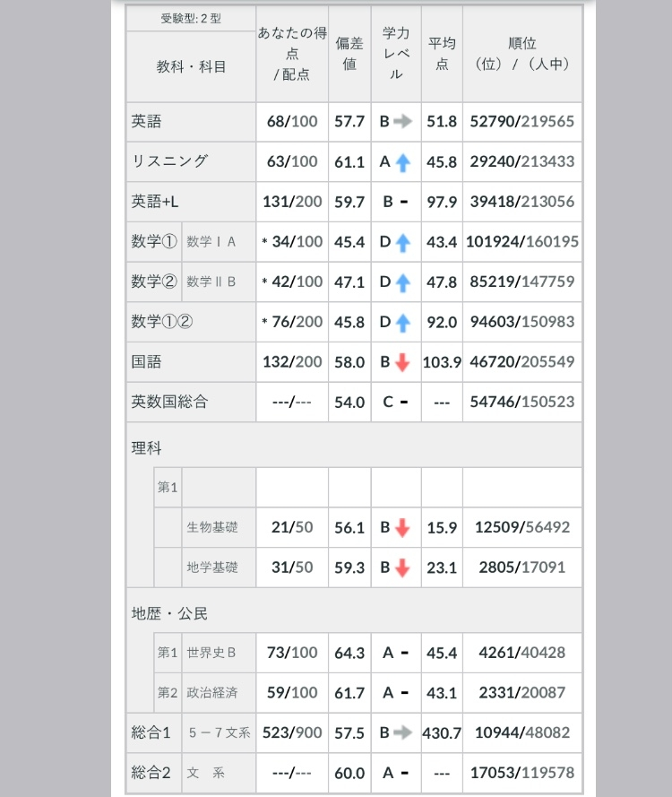
Task: Click the 64.3 deviation value for 世界史B
Action: point(349,654)
